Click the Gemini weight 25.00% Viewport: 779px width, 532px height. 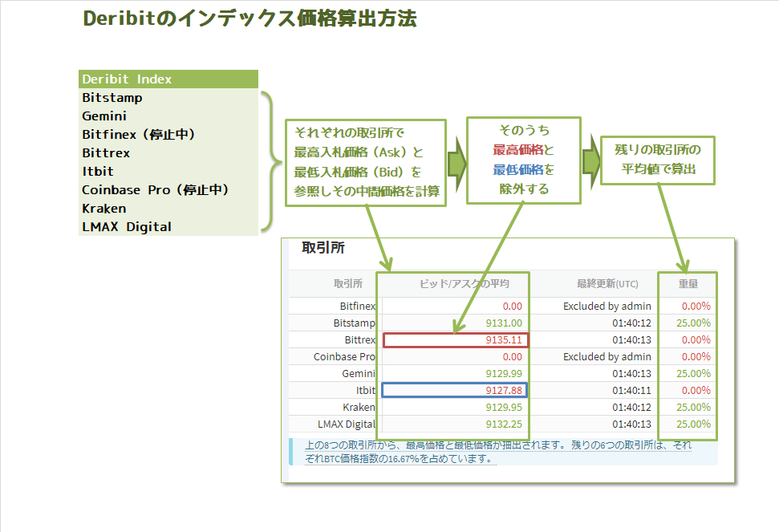pyautogui.click(x=693, y=374)
